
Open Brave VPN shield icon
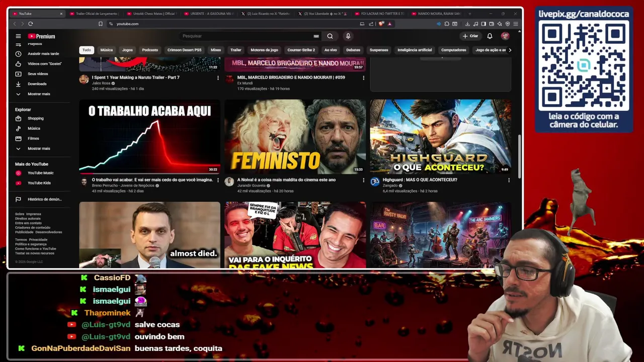point(508,24)
